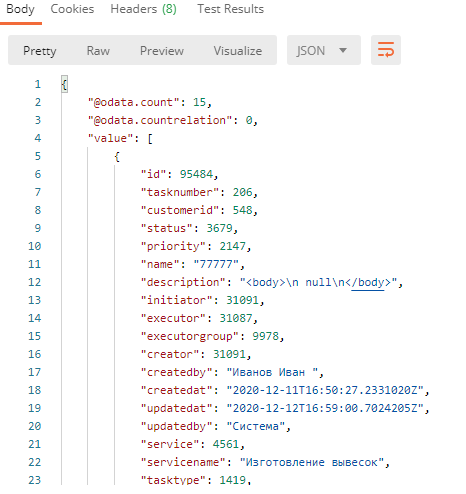Select the Visualize view mode
The image size is (466, 494).
coord(238,51)
